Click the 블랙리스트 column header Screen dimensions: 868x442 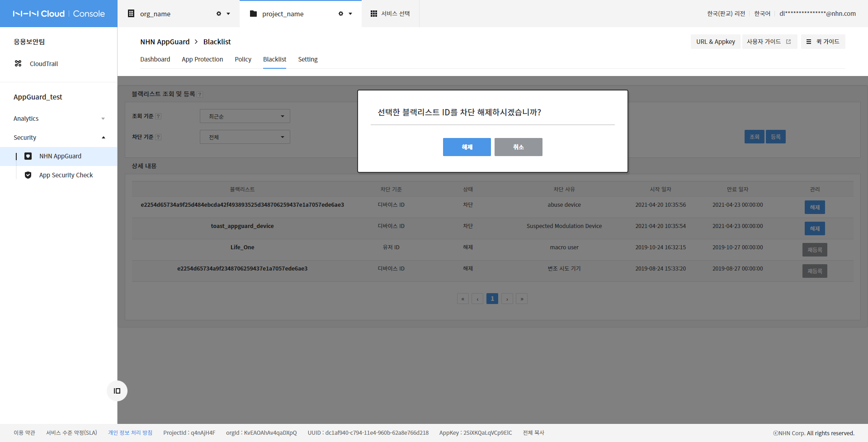242,189
